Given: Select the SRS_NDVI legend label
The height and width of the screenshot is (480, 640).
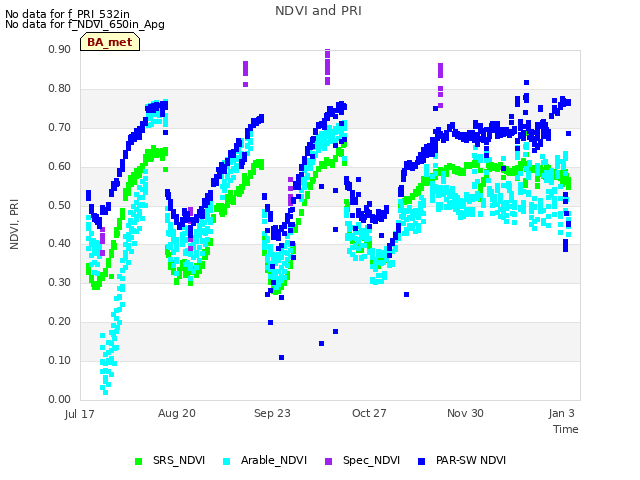Looking at the screenshot, I should [x=179, y=460].
